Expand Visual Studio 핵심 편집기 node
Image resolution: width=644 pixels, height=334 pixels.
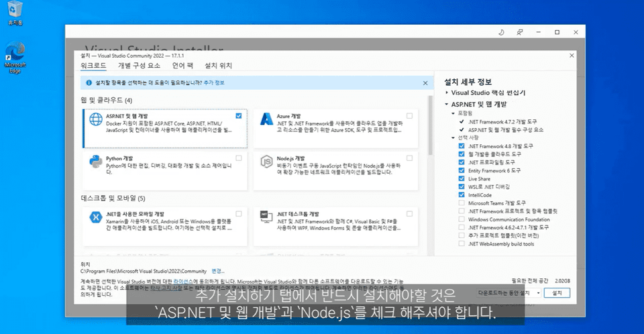click(447, 93)
